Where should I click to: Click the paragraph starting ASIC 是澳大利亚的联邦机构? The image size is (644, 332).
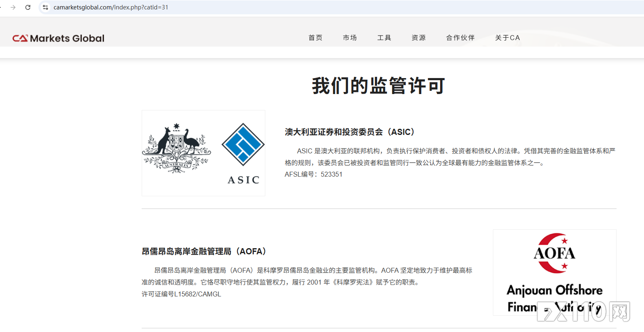[450, 157]
